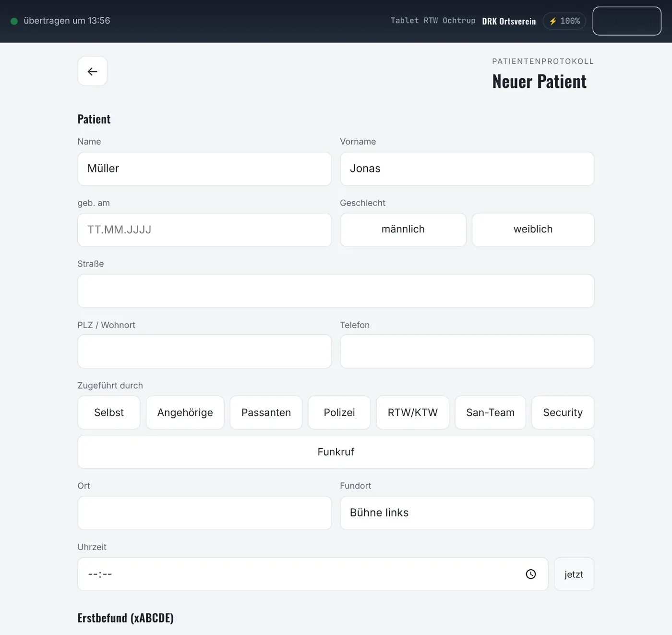Screen dimensions: 672x635
Task: Set the time with the jetzt button
Action: click(574, 574)
